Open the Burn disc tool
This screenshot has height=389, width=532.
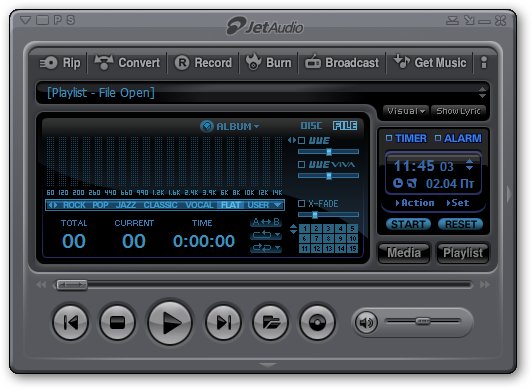[x=268, y=63]
